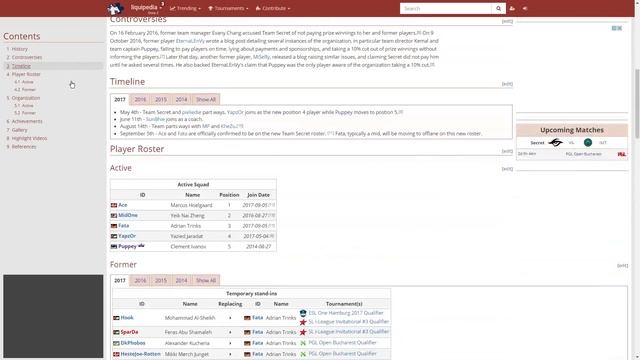This screenshot has width=640, height=360.
Task: Select the 2014 tab in Timeline
Action: coord(181,100)
